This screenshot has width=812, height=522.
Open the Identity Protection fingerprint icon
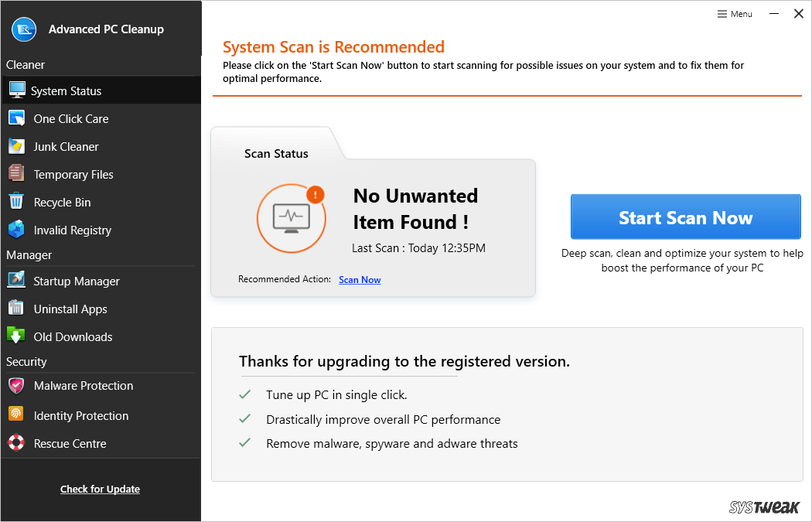[x=17, y=415]
